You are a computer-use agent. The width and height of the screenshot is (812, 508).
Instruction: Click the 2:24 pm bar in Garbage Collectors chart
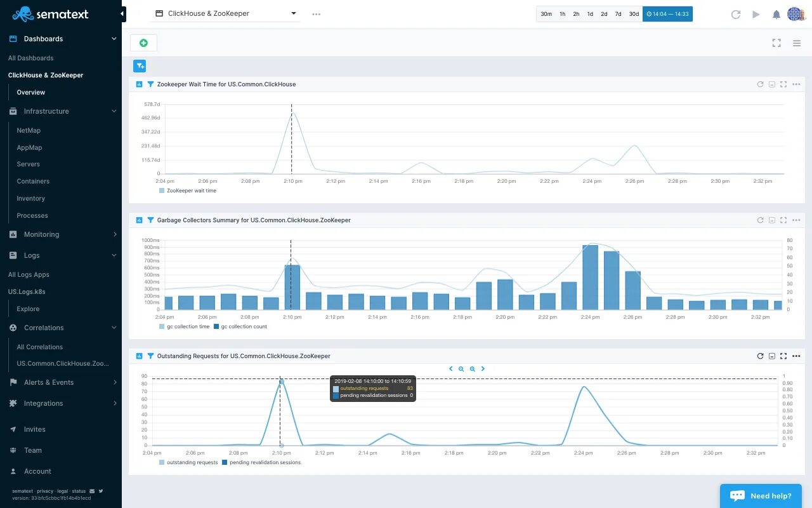point(590,277)
